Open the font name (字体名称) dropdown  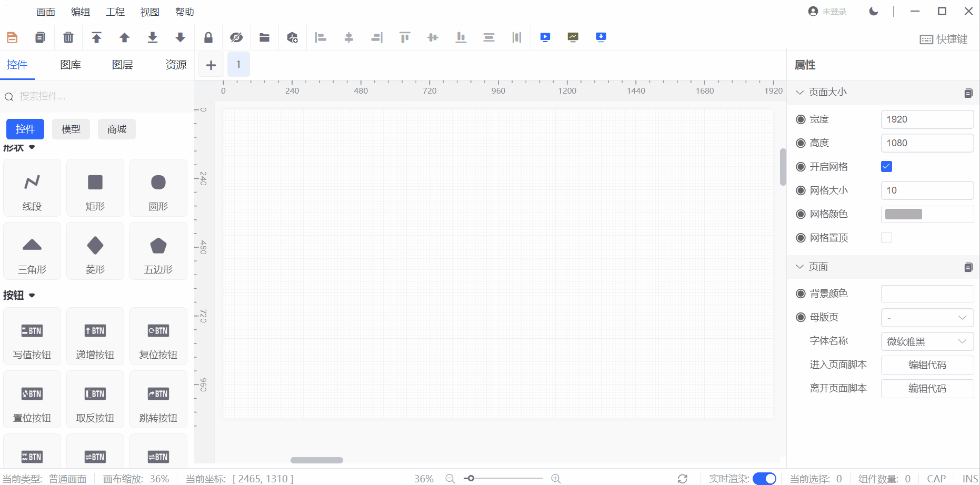coord(927,341)
